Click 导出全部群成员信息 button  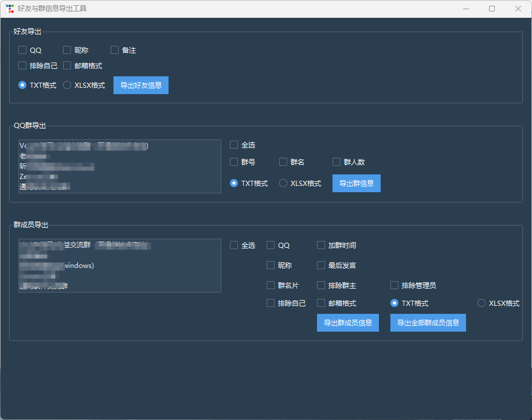pyautogui.click(x=428, y=322)
